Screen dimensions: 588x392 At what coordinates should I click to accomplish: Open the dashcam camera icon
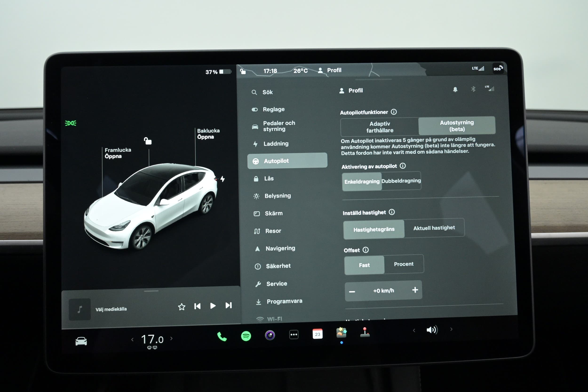click(x=270, y=335)
